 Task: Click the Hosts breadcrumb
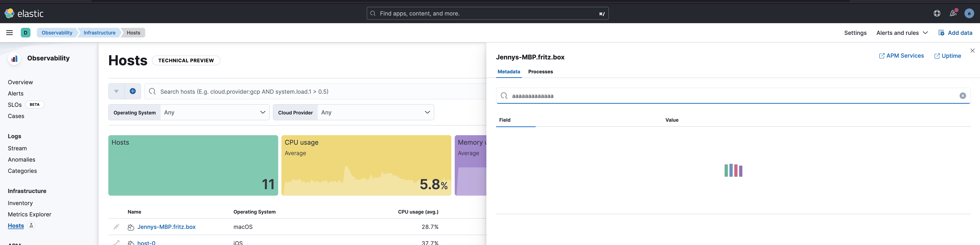134,33
